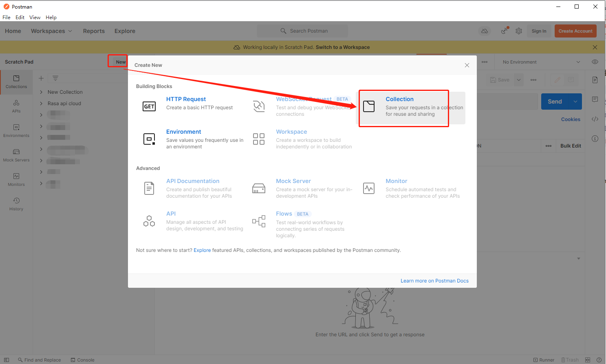Viewport: 606px width, 364px height.
Task: Click the Mock Server icon in dialog
Action: pos(259,188)
